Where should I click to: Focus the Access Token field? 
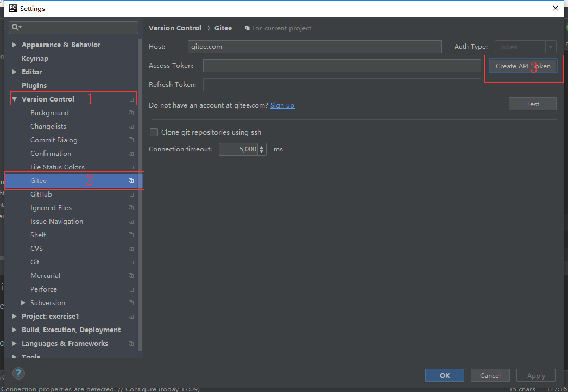pos(342,66)
